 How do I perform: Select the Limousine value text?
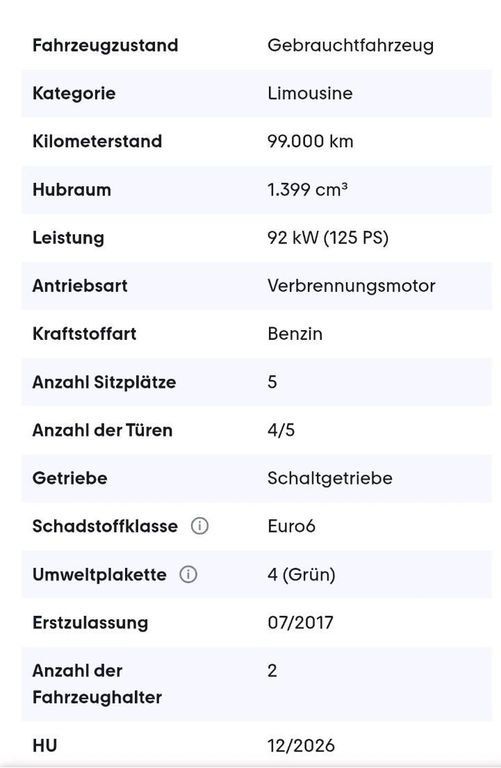pos(310,93)
